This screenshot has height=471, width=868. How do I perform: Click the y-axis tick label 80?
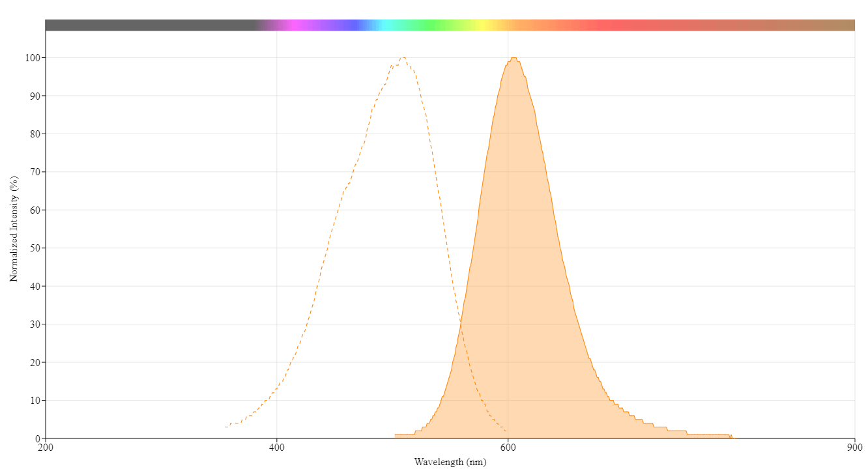(x=35, y=134)
